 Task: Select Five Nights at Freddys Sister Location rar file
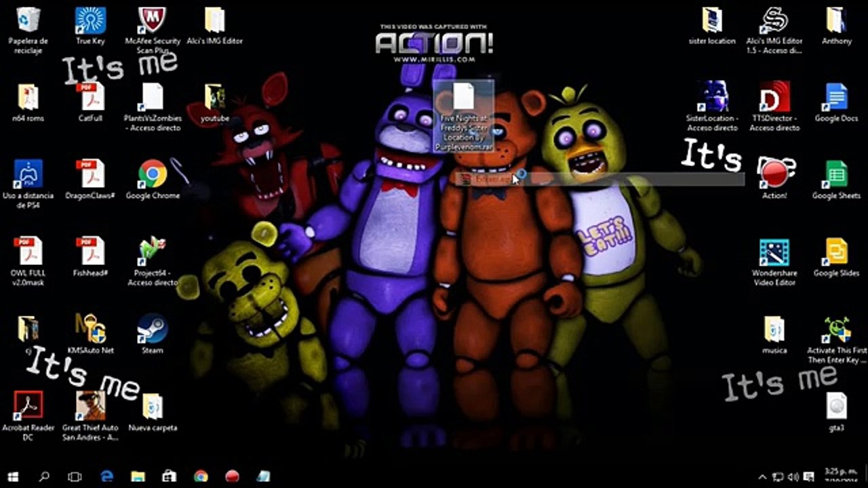(x=464, y=116)
